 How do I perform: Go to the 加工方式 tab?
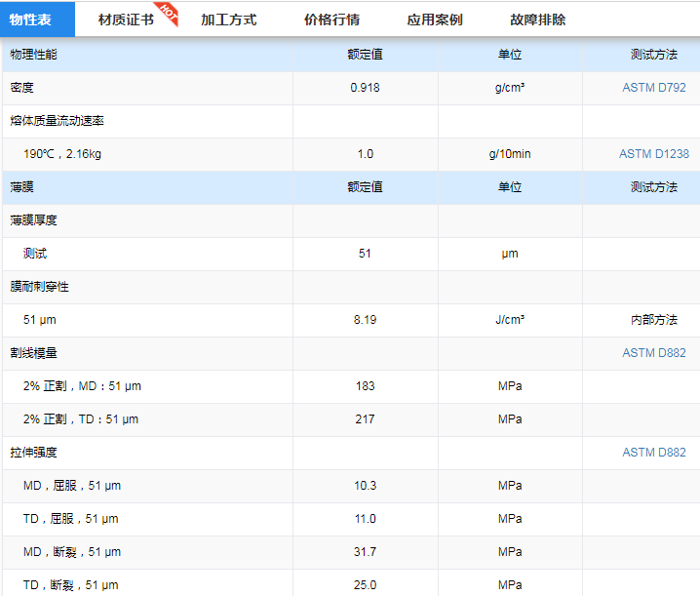[228, 20]
